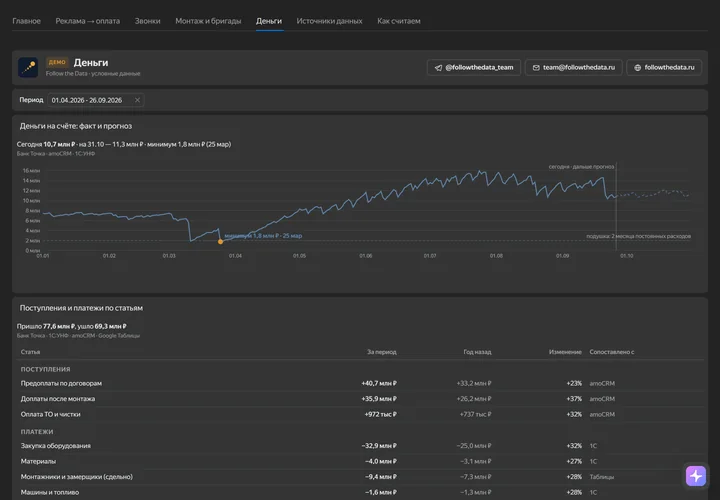The height and width of the screenshot is (500, 720).
Task: Click the Таблицы source cell
Action: pyautogui.click(x=602, y=477)
